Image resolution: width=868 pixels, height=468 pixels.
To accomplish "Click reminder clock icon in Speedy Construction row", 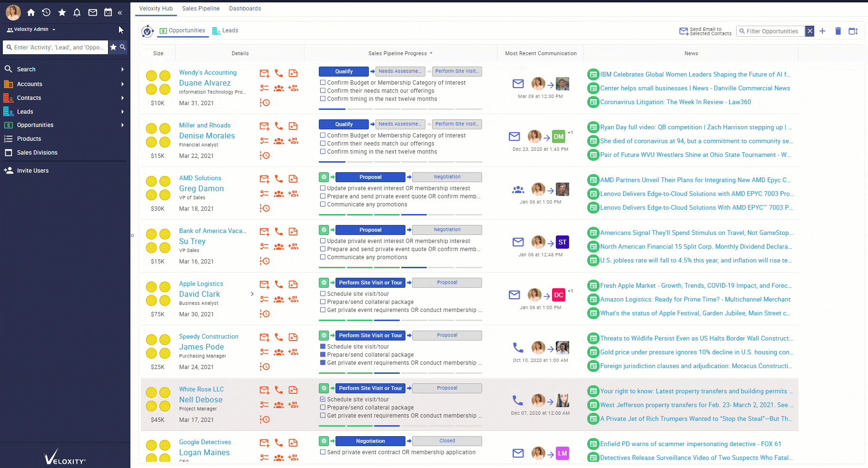I will click(265, 367).
